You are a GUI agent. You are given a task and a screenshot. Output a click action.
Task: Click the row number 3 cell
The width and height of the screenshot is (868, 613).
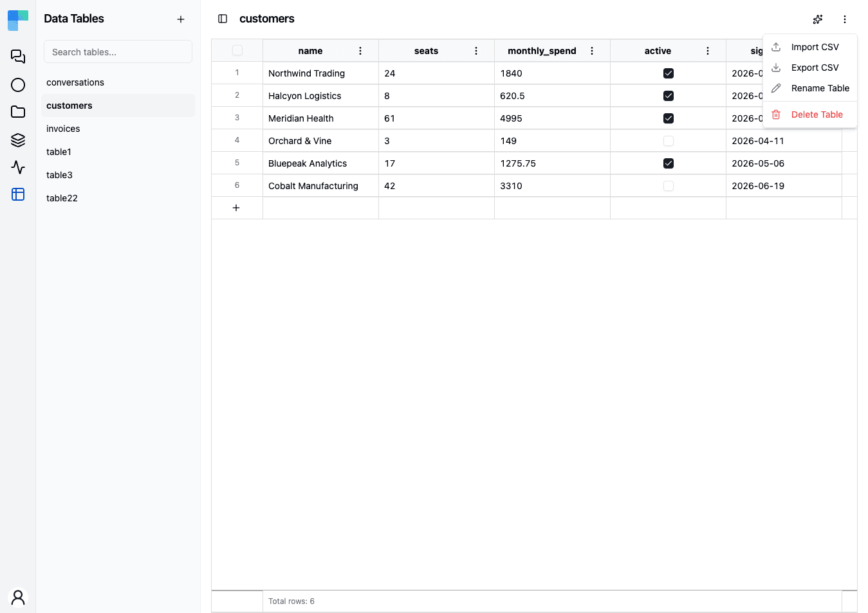point(237,118)
